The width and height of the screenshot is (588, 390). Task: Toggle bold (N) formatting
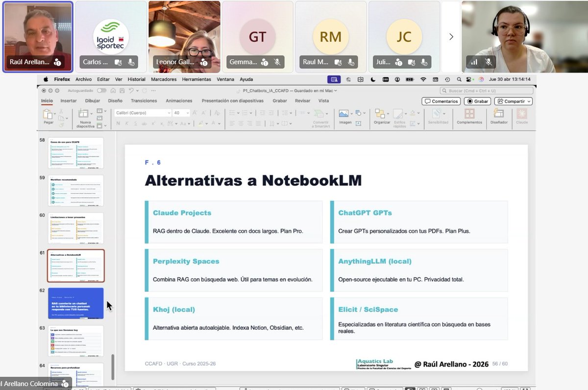[x=119, y=123]
